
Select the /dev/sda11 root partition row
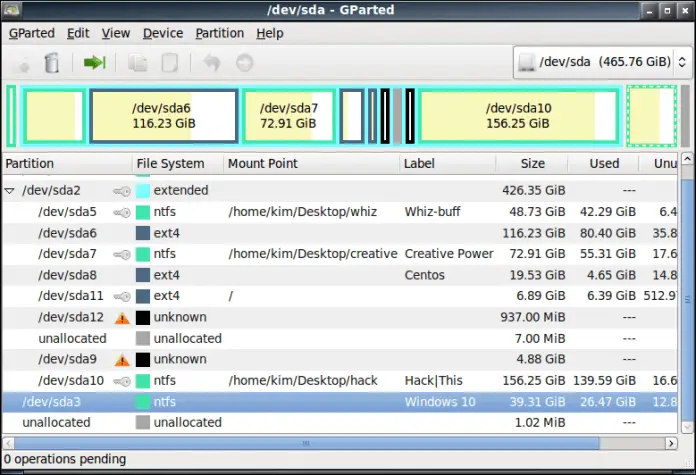[340, 296]
